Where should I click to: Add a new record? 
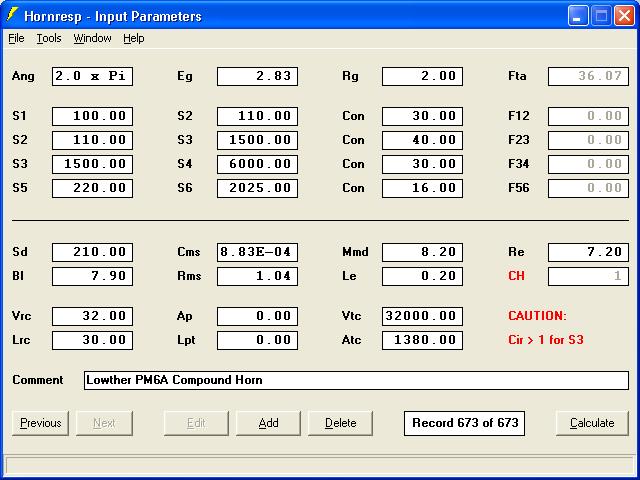(x=268, y=423)
